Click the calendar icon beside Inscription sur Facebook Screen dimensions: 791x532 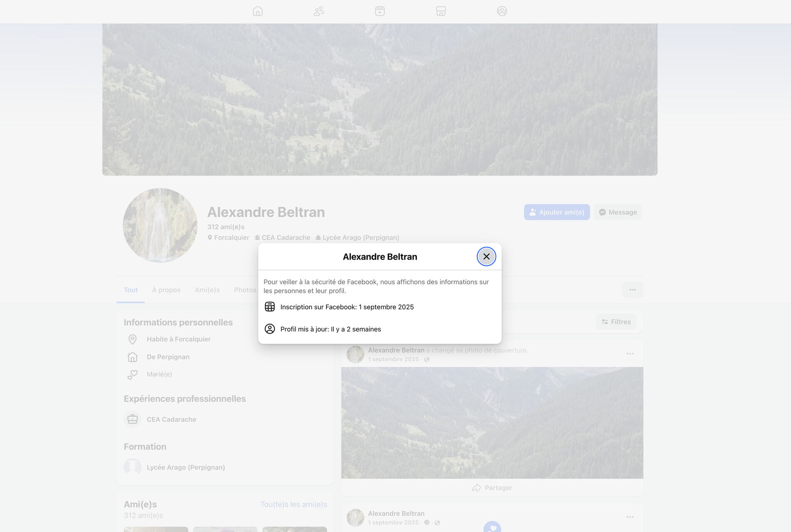pyautogui.click(x=270, y=307)
